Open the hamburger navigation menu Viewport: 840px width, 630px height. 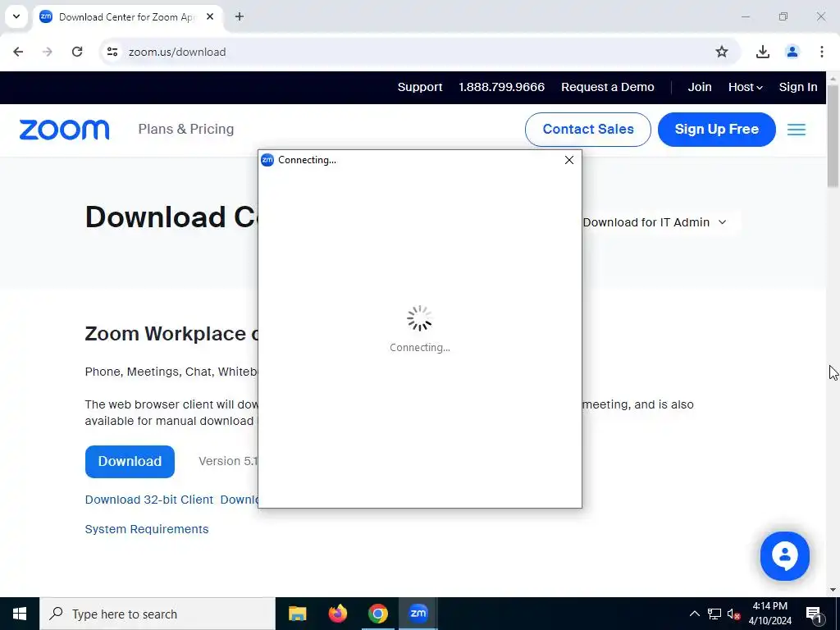pyautogui.click(x=796, y=130)
